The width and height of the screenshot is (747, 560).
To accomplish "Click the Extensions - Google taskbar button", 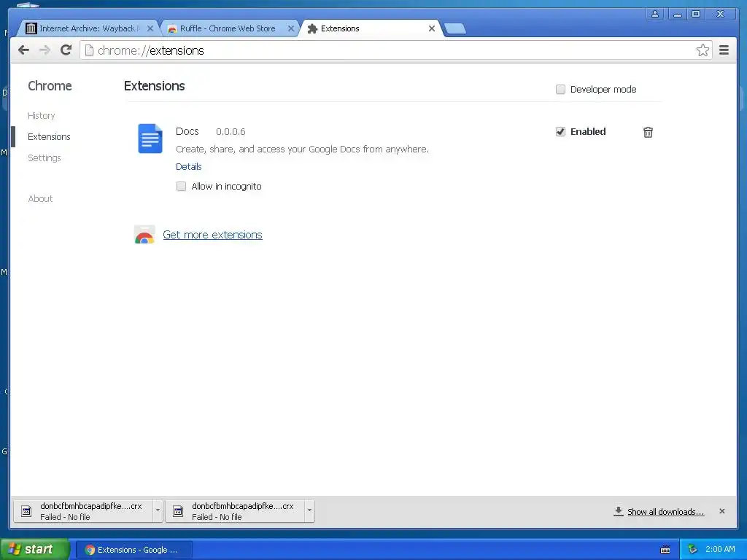I will coord(134,550).
